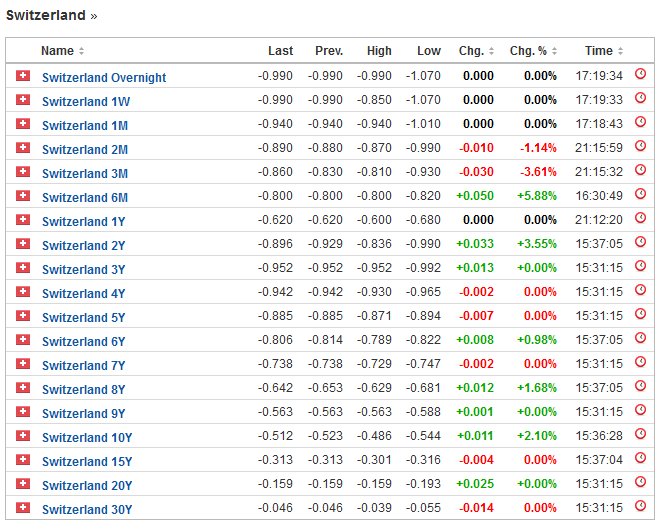660x530 pixels.
Task: Click the Swiss flag beside Switzerland 15Y
Action: [23, 460]
